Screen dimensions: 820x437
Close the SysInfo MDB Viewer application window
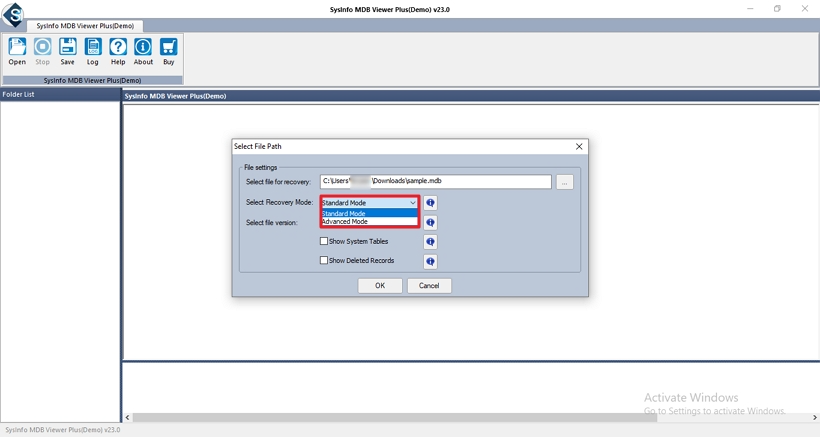coord(805,9)
